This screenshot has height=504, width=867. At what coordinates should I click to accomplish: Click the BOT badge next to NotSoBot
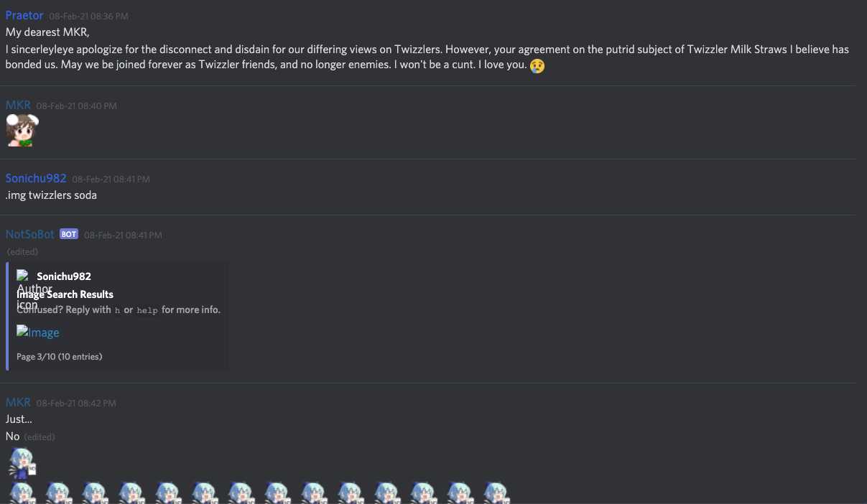(69, 234)
